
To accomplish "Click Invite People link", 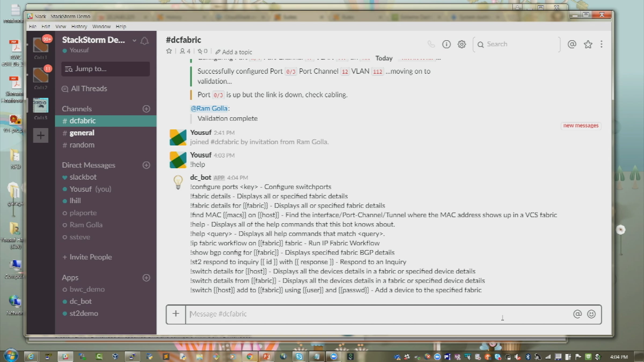I will point(87,257).
